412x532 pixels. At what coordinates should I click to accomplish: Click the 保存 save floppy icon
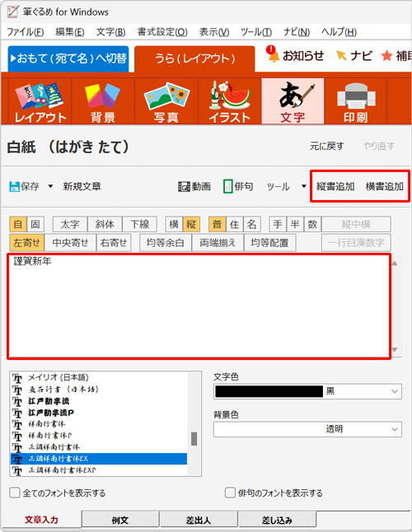point(14,186)
